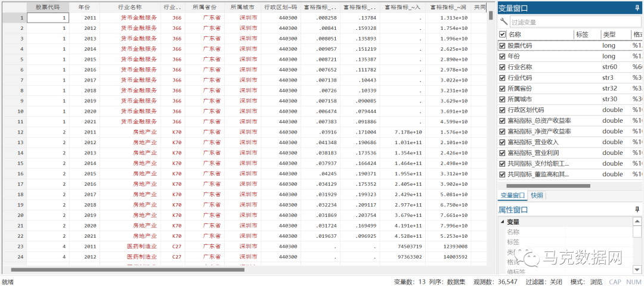Click the 74503719 value cell

(404, 246)
